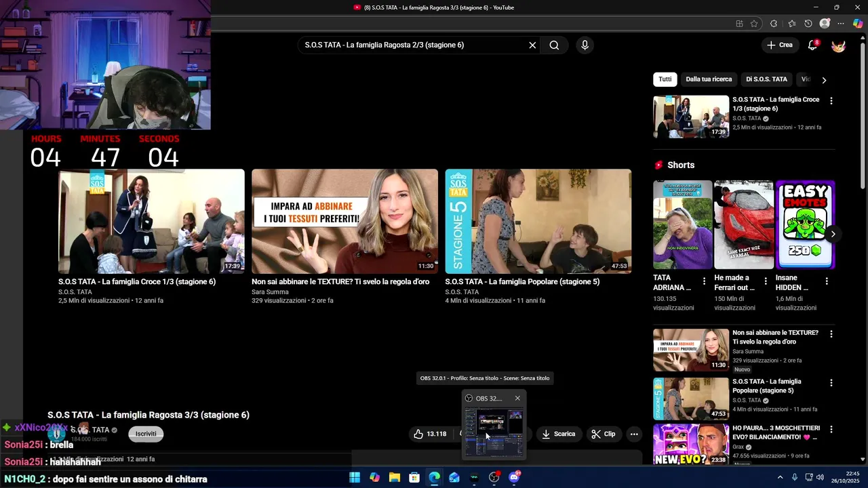868x488 pixels.
Task: Click inside the YouTube search field
Action: pyautogui.click(x=414, y=45)
